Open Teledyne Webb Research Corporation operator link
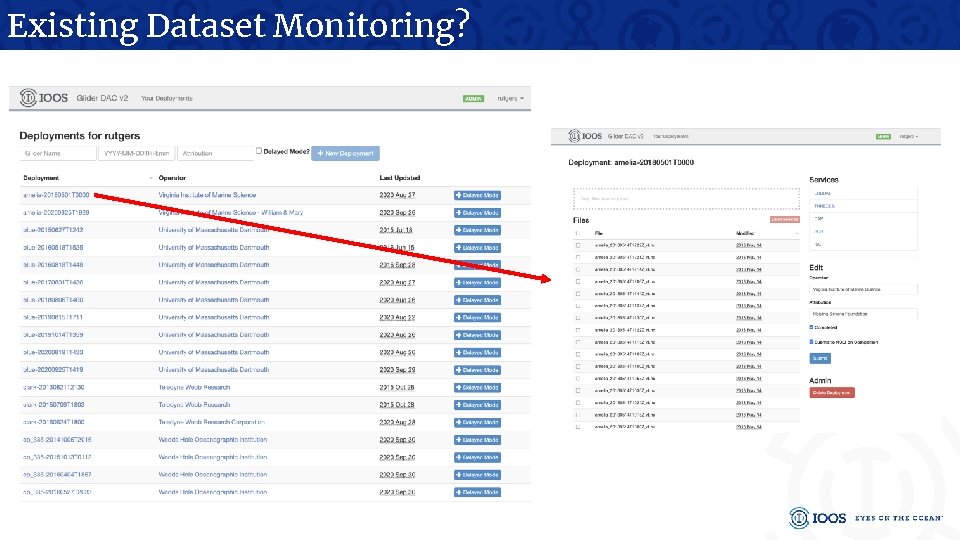 click(211, 422)
